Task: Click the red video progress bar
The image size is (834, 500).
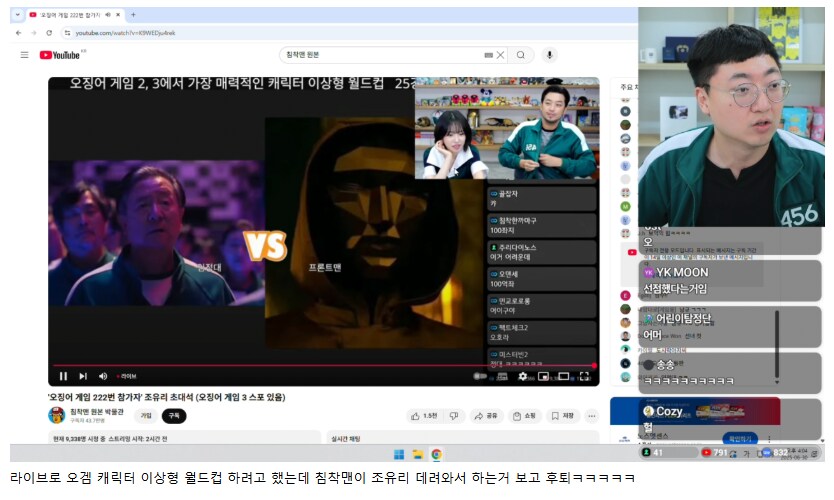Action: tap(323, 365)
